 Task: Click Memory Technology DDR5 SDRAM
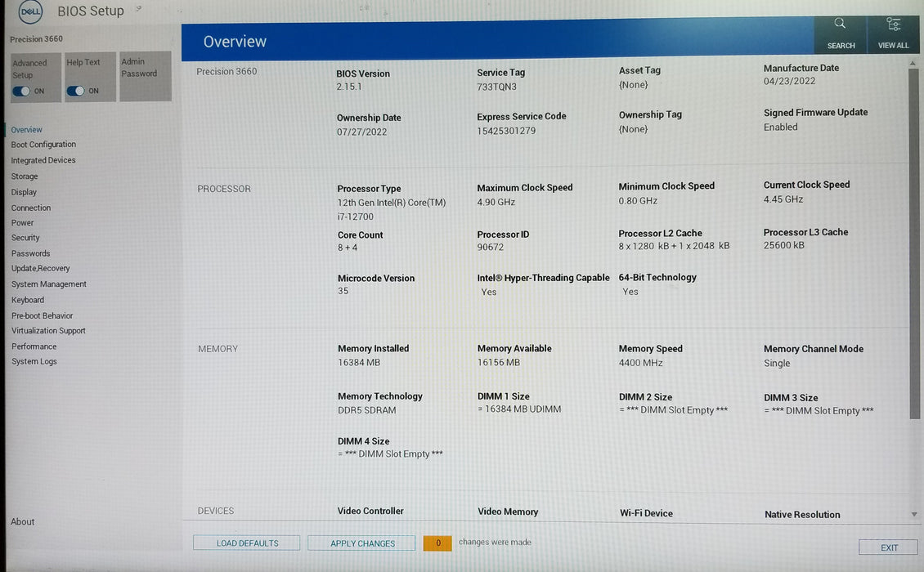pos(366,410)
